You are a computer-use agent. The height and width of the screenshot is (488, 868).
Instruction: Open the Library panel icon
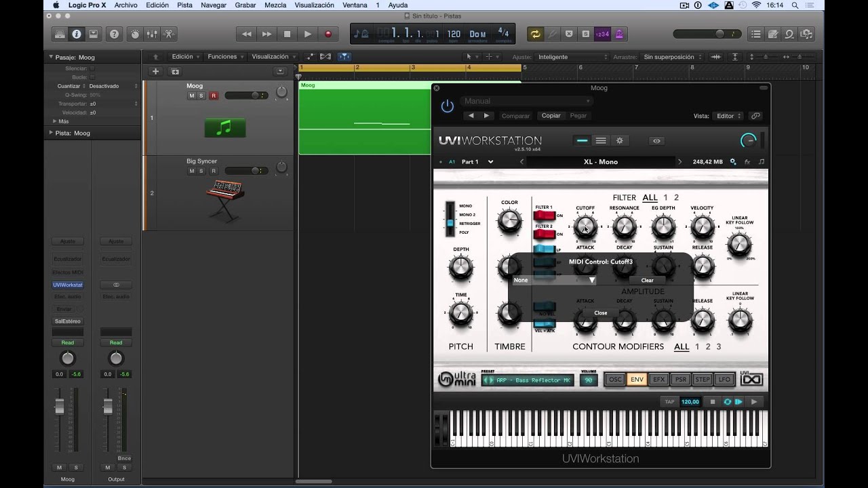[60, 34]
